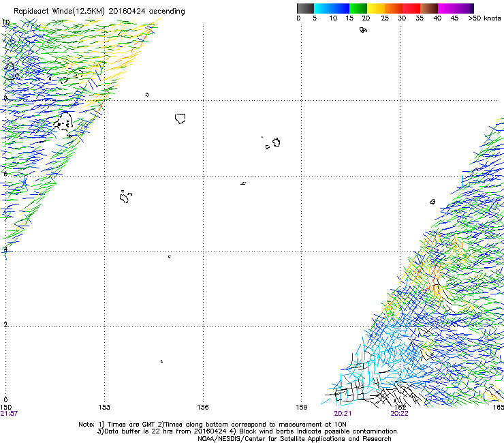The width and height of the screenshot is (504, 443).
Task: Click the longitude label '153'
Action: (104, 408)
